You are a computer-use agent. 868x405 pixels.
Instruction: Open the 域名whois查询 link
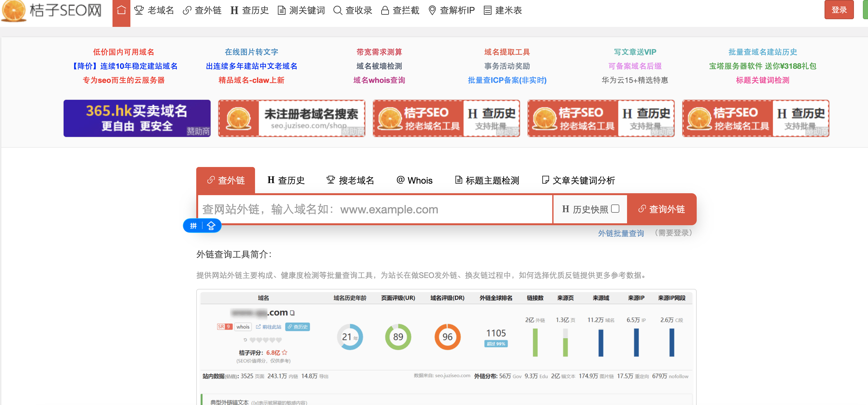point(379,80)
